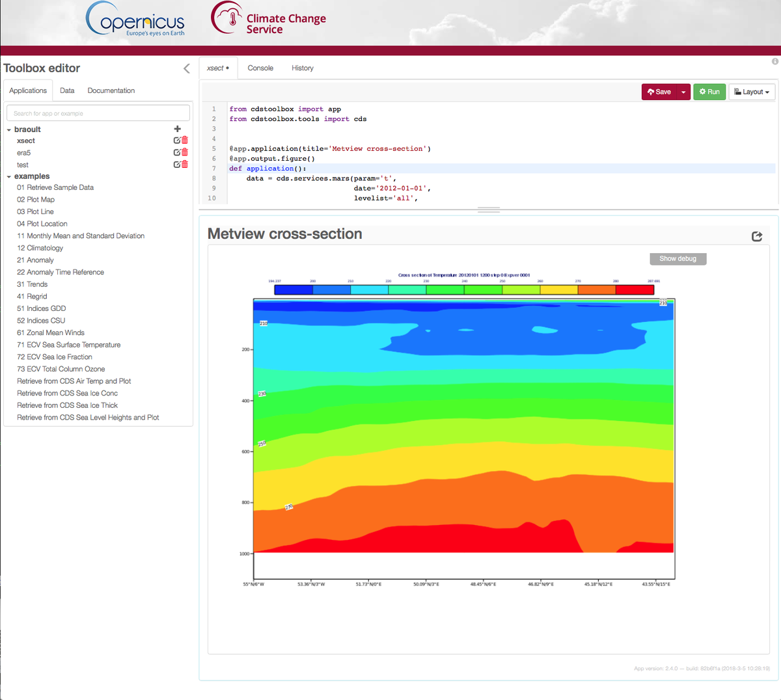Open 73 ECV Total Column Ozone

[x=61, y=369]
